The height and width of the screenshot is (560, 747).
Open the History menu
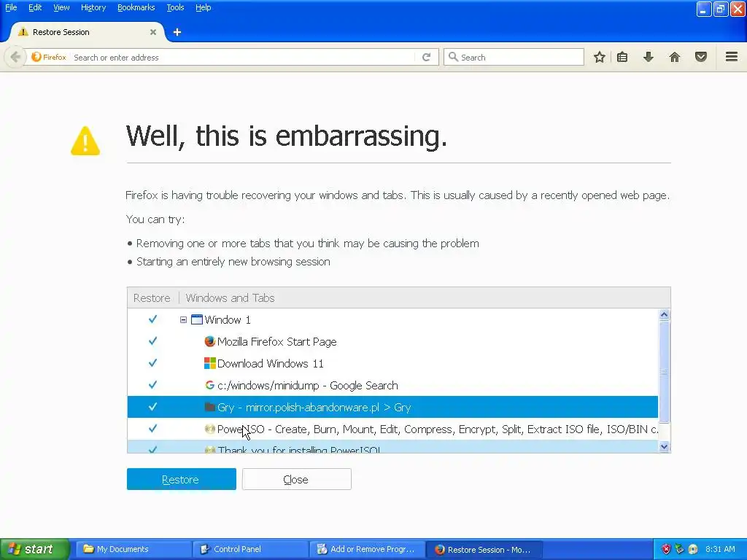93,7
